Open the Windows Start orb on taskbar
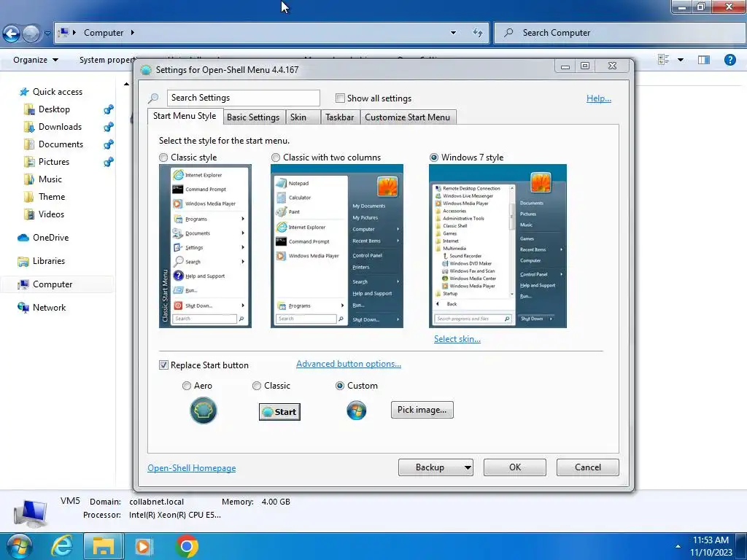 [19, 547]
